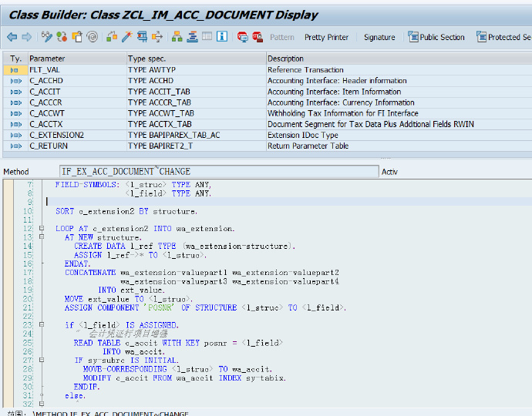Set external breakpoint stop-sign person icon
This screenshot has height=416, width=532.
[x=258, y=37]
